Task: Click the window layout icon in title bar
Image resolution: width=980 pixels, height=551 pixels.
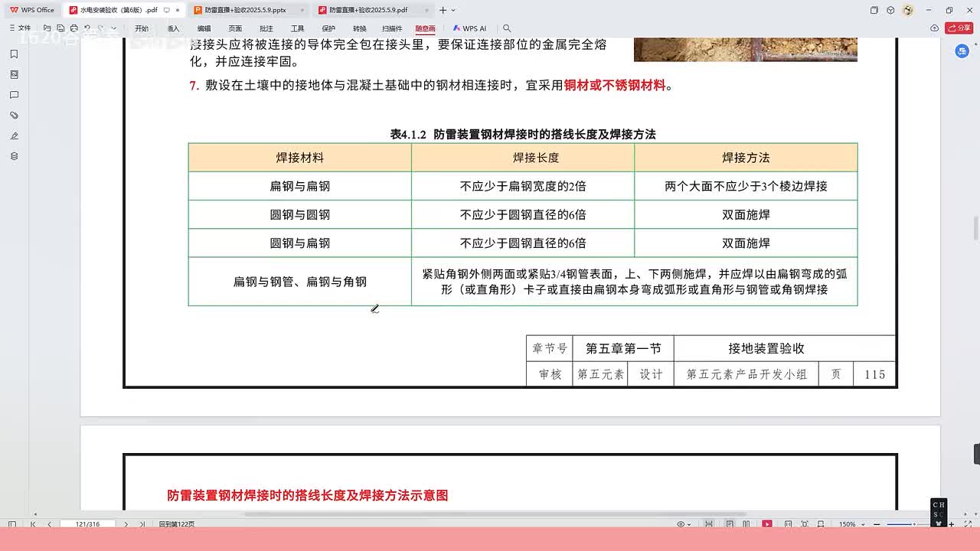Action: coord(874,10)
